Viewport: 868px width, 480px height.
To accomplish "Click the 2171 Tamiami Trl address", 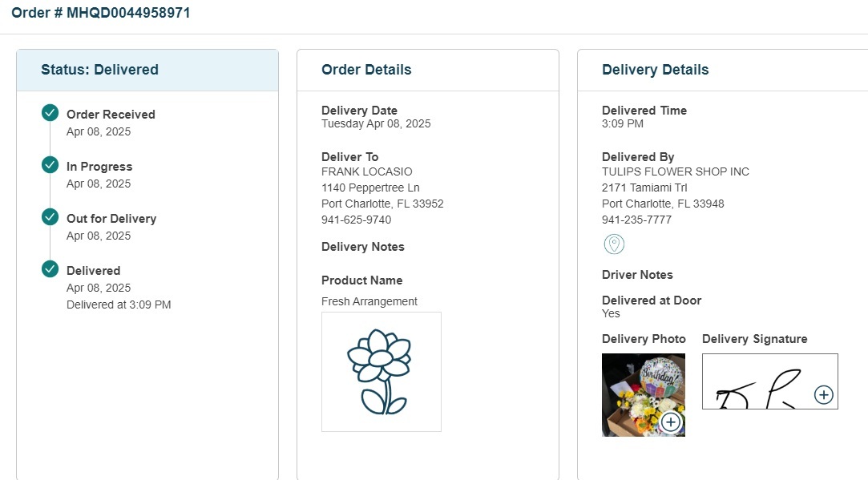I will [x=641, y=188].
